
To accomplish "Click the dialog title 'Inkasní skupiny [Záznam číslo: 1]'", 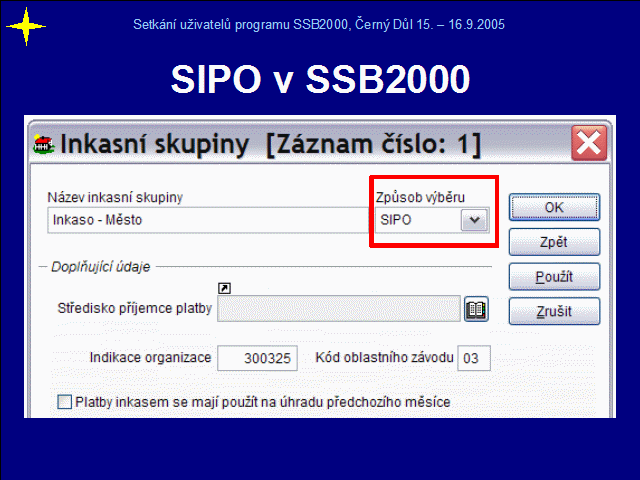I will point(271,144).
